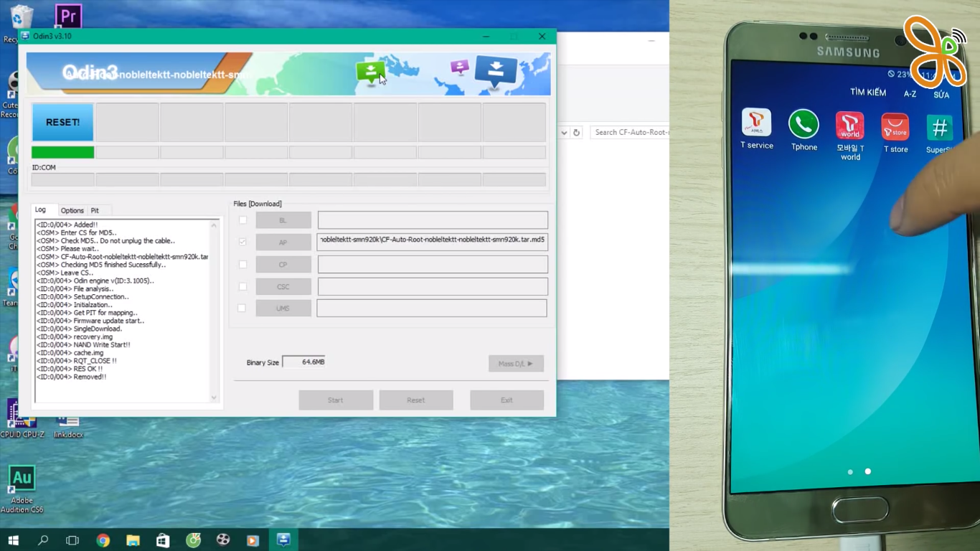Screen dimensions: 980x551
Task: Open Cốc Cốc browser from taskbar
Action: (193, 540)
